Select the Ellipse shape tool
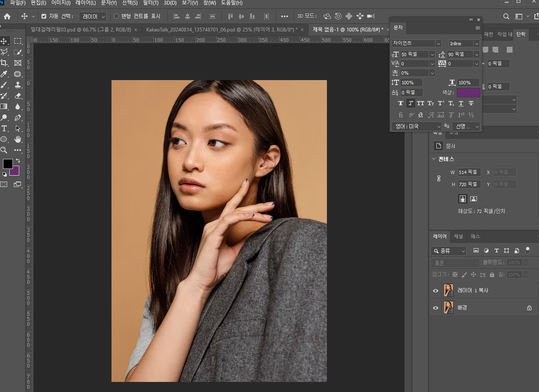The height and width of the screenshot is (392, 539). 4,139
